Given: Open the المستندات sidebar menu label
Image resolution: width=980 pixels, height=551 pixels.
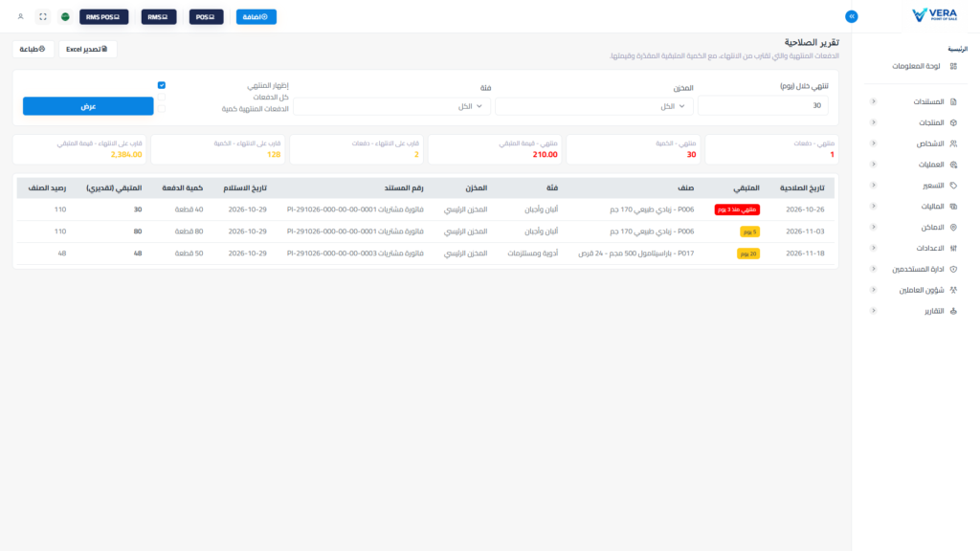Looking at the screenshot, I should 928,101.
